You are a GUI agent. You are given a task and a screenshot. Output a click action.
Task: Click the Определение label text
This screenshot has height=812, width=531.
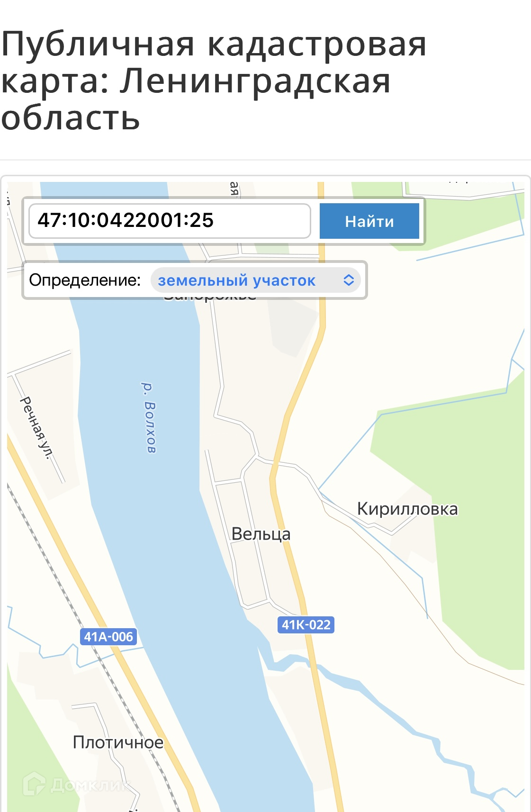coord(85,280)
